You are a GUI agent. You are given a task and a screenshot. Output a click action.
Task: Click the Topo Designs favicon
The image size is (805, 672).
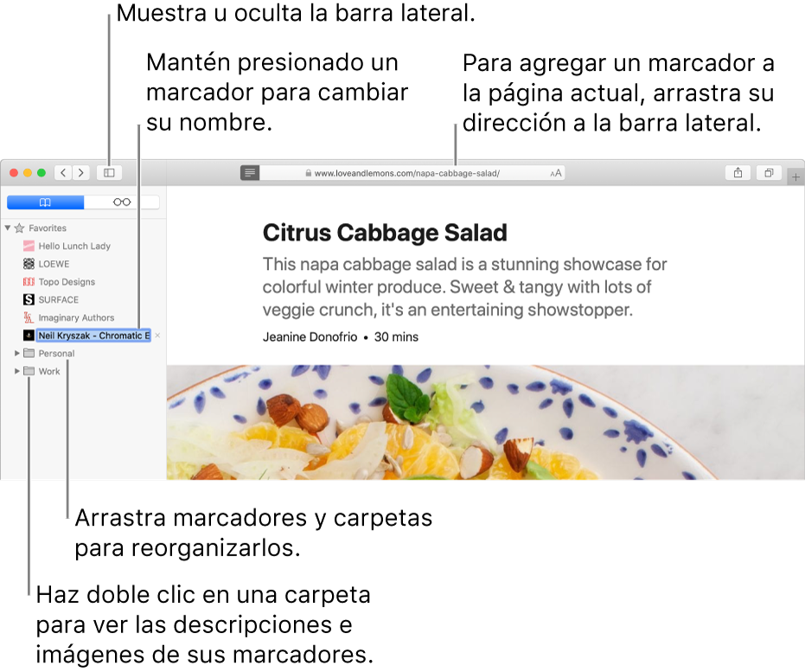(x=29, y=282)
